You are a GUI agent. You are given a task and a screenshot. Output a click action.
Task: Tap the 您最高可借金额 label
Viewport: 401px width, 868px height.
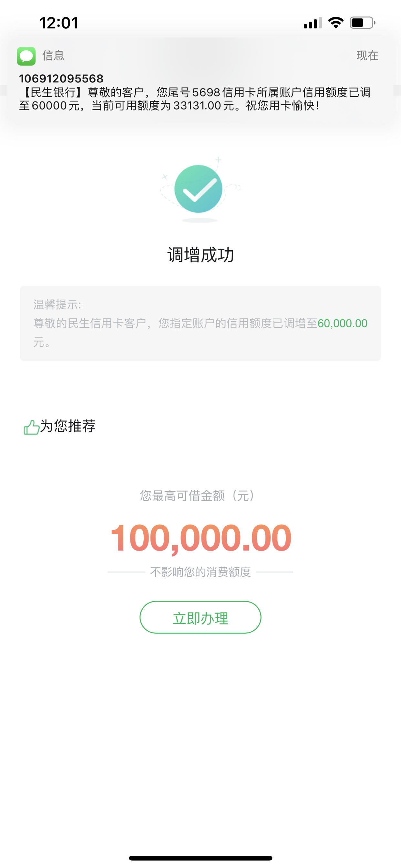tap(197, 496)
